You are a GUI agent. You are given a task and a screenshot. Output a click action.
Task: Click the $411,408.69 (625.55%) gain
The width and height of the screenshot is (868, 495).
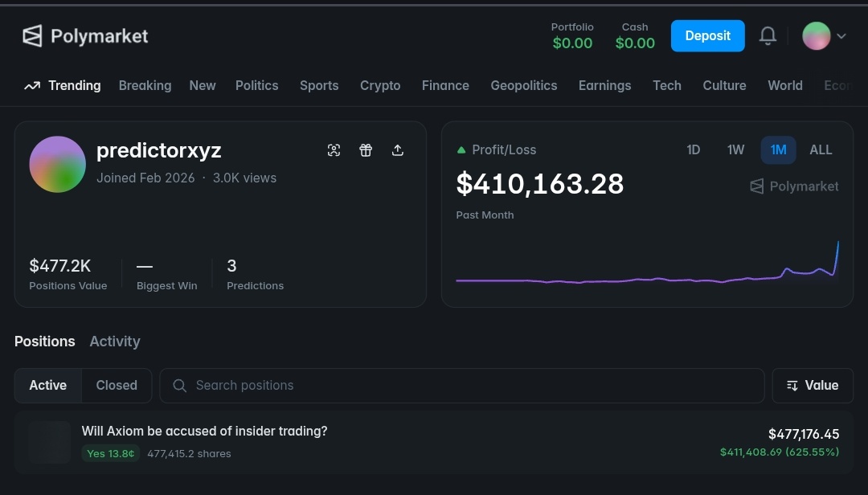click(780, 452)
